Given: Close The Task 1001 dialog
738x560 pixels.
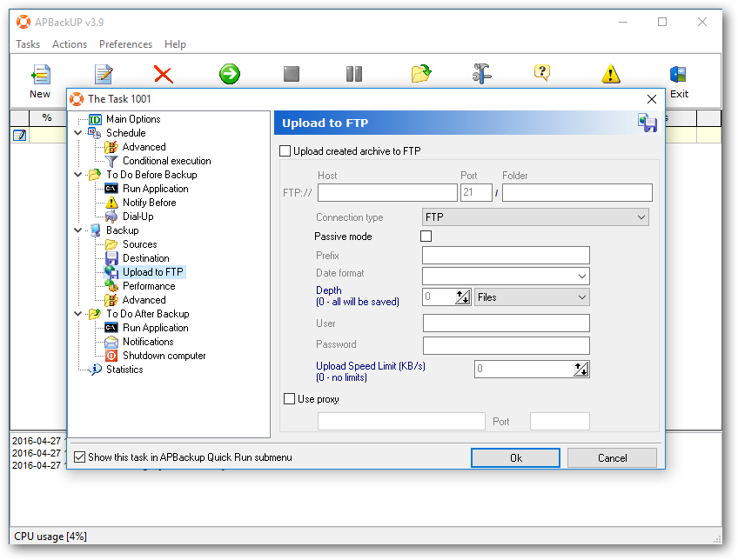Looking at the screenshot, I should pos(651,99).
